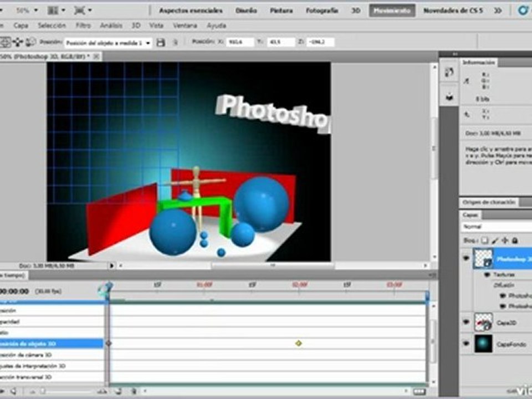Screen dimensions: 532x399
Task: Select the 3D object pan tool icon
Action: (x=6, y=43)
